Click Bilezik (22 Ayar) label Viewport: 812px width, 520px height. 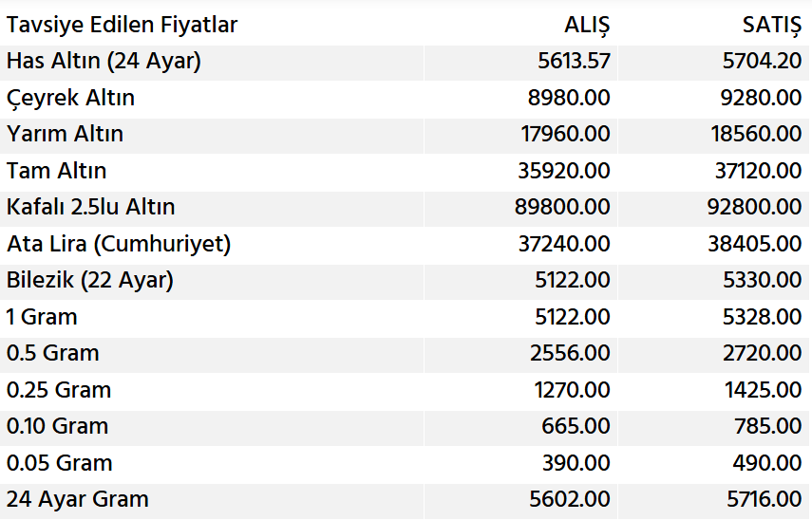[x=90, y=280]
